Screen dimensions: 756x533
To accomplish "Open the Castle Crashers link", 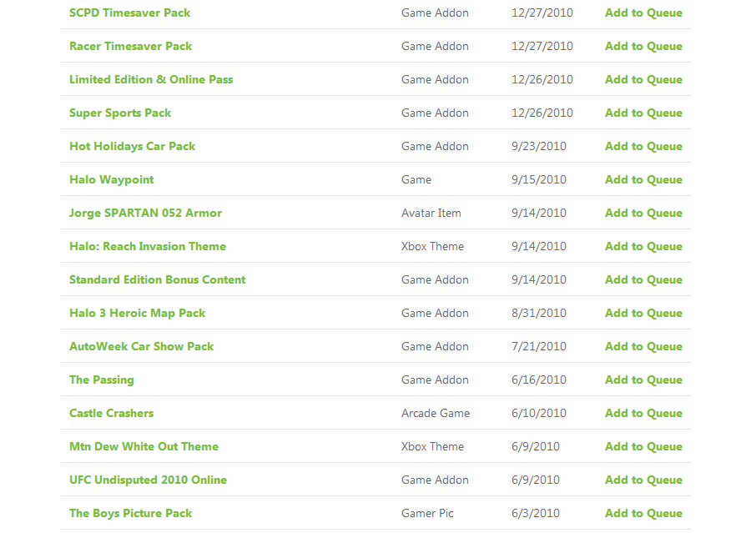I will [x=111, y=413].
